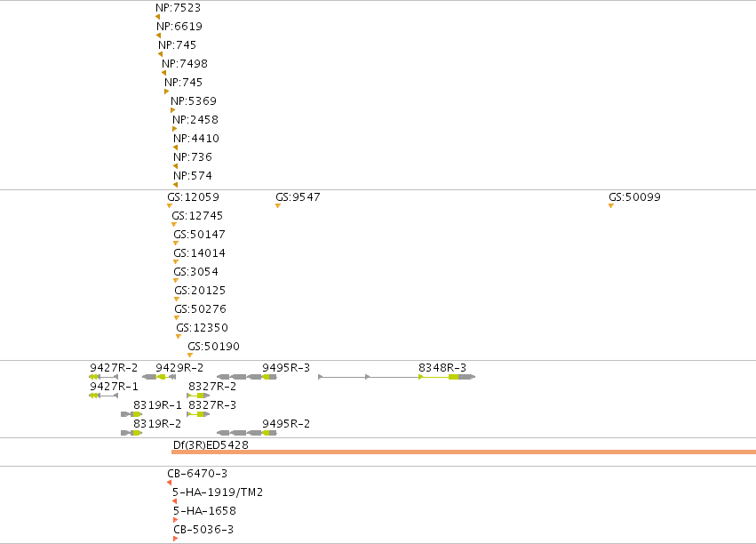The image size is (756, 544).
Task: Select the orange Df(3R)ED5428 deficiency bar
Action: pos(464,452)
